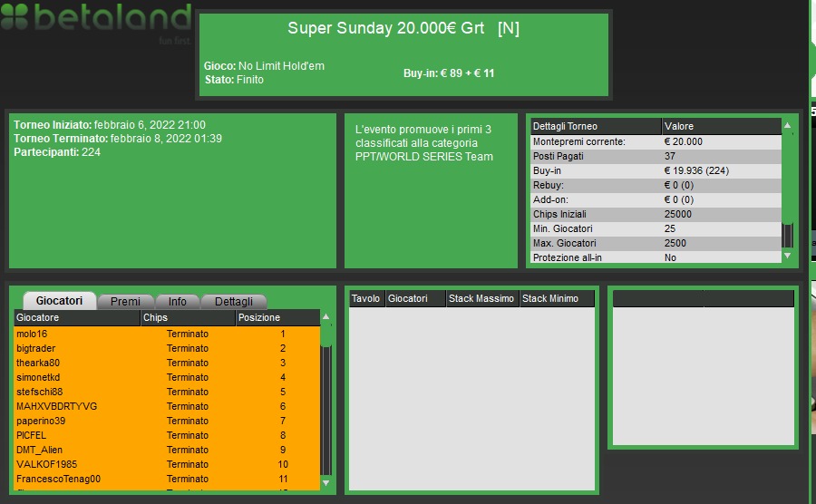Select player row thearka80
Screen dimensions: 816x504
click(167, 363)
